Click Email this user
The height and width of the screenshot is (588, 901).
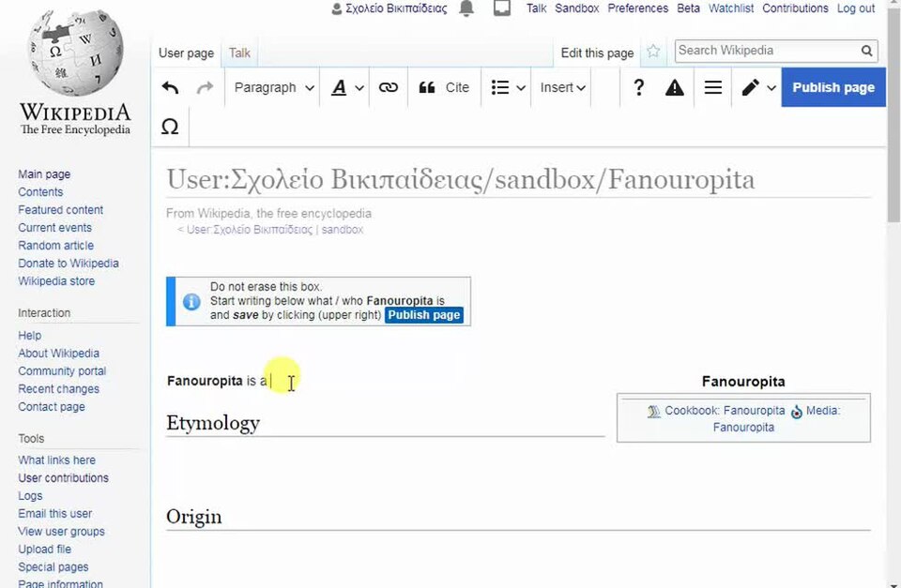55,513
